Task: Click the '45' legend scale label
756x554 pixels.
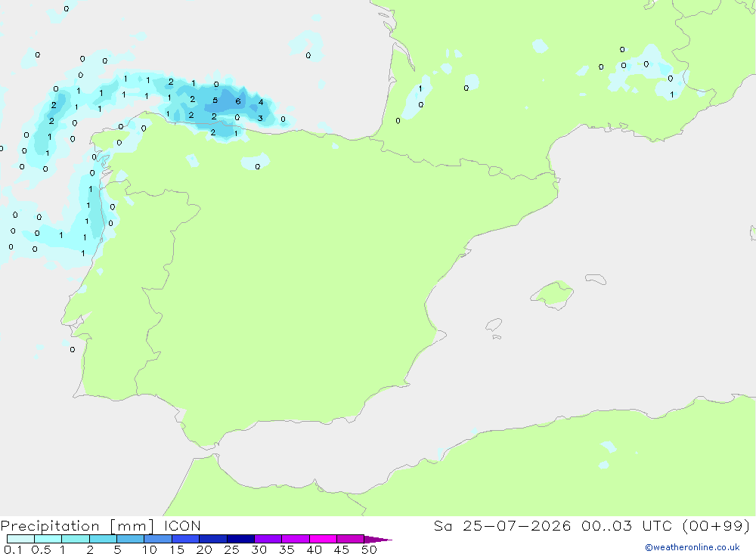Action: point(342,549)
